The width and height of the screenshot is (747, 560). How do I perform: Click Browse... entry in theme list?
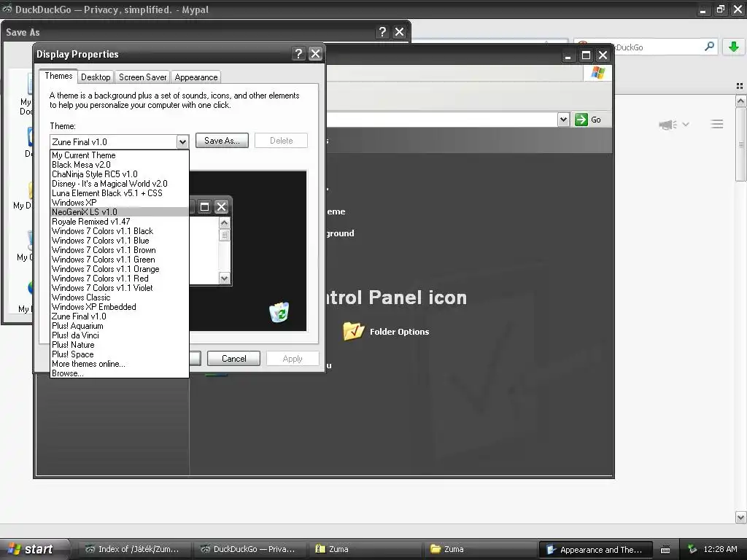click(x=119, y=374)
